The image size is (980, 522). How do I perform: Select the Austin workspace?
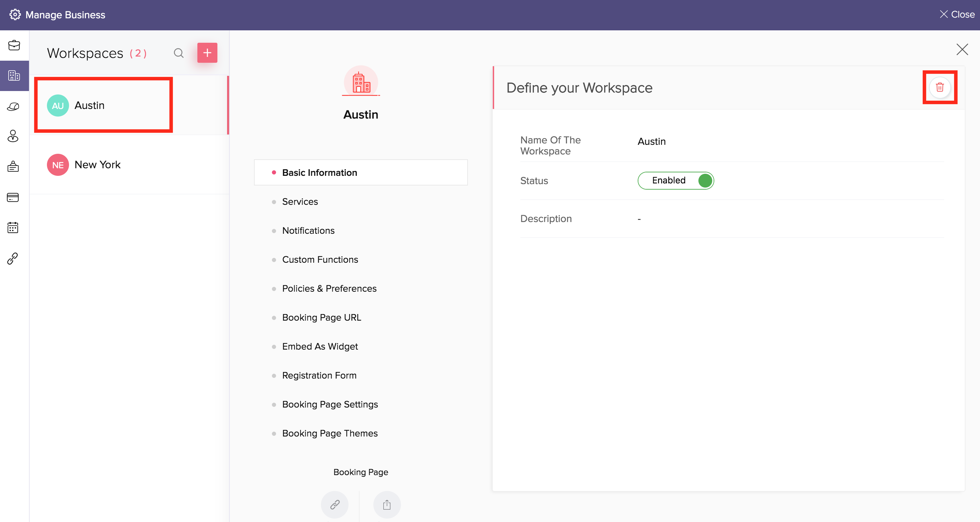(x=89, y=105)
